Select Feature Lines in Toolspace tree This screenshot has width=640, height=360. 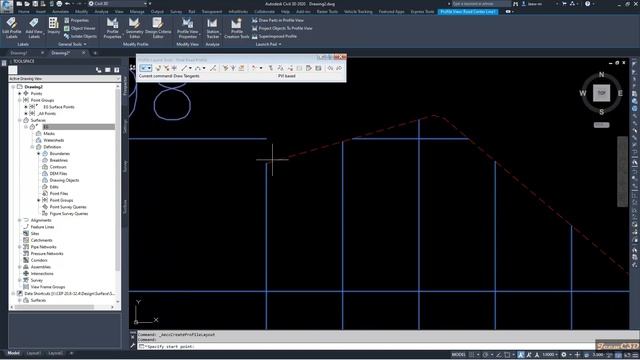pyautogui.click(x=42, y=227)
